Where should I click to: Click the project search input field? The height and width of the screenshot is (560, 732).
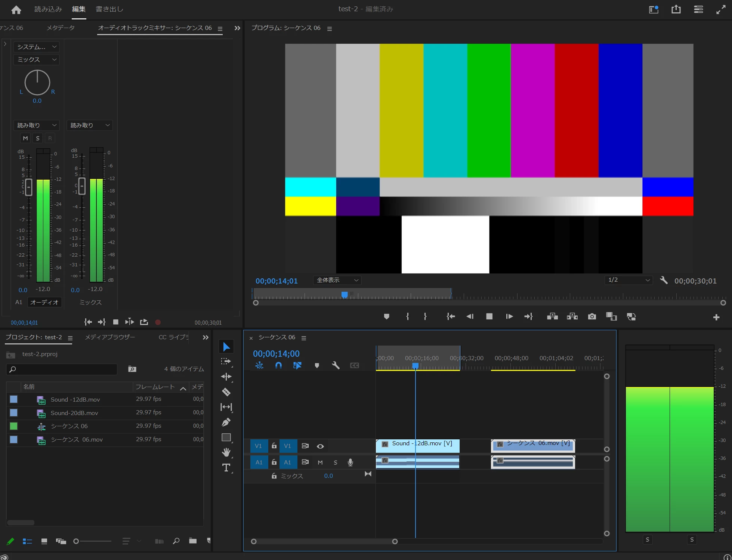tap(62, 369)
